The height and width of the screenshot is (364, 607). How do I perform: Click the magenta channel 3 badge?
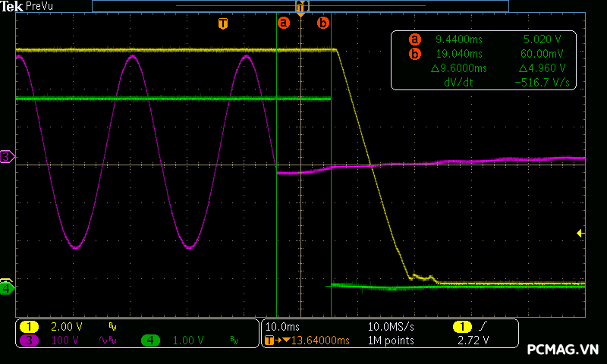(30, 340)
